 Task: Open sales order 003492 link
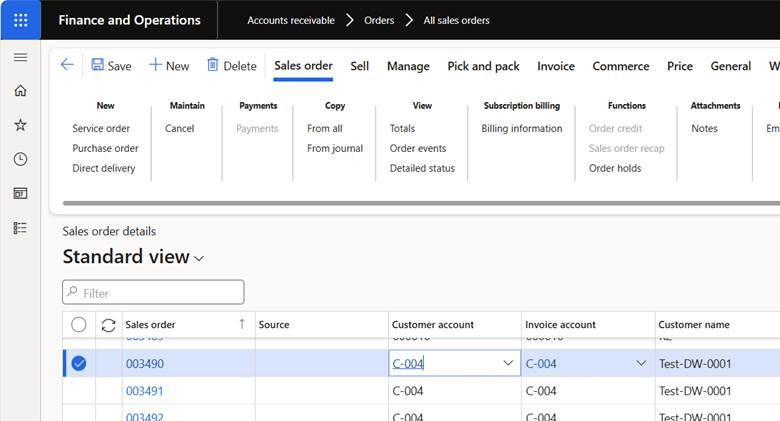pyautogui.click(x=144, y=417)
